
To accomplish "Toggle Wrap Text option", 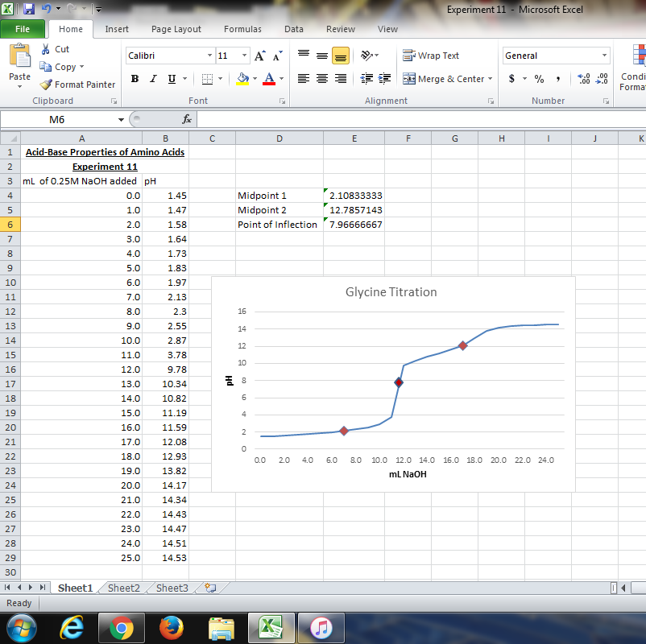I will point(431,56).
